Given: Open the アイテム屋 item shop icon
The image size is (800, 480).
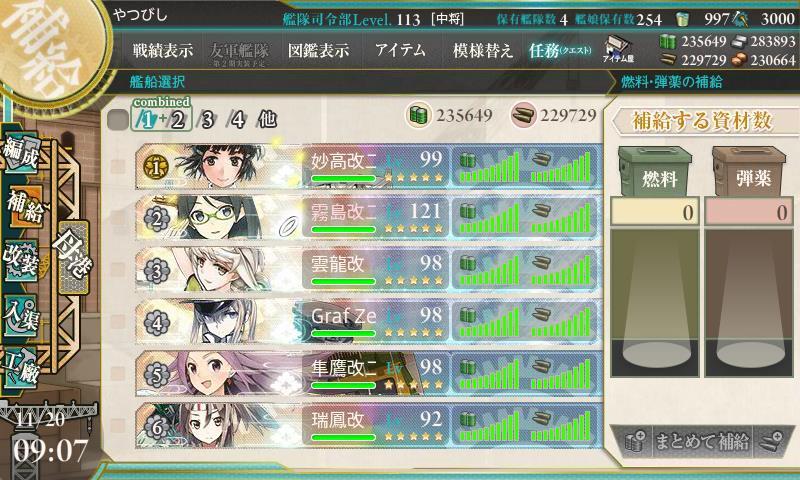Looking at the screenshot, I should [617, 49].
